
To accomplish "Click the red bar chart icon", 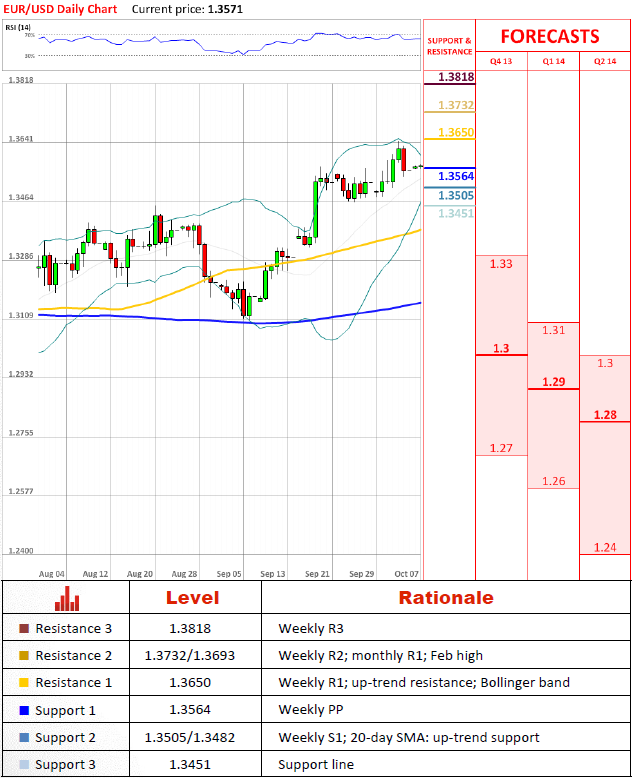I will (x=67, y=598).
